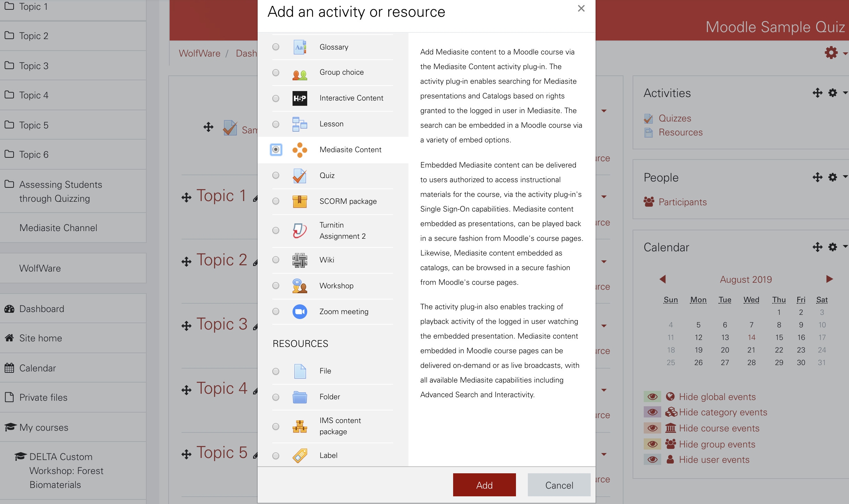Select the Zoom meeting radio button
This screenshot has width=849, height=504.
pyautogui.click(x=276, y=311)
